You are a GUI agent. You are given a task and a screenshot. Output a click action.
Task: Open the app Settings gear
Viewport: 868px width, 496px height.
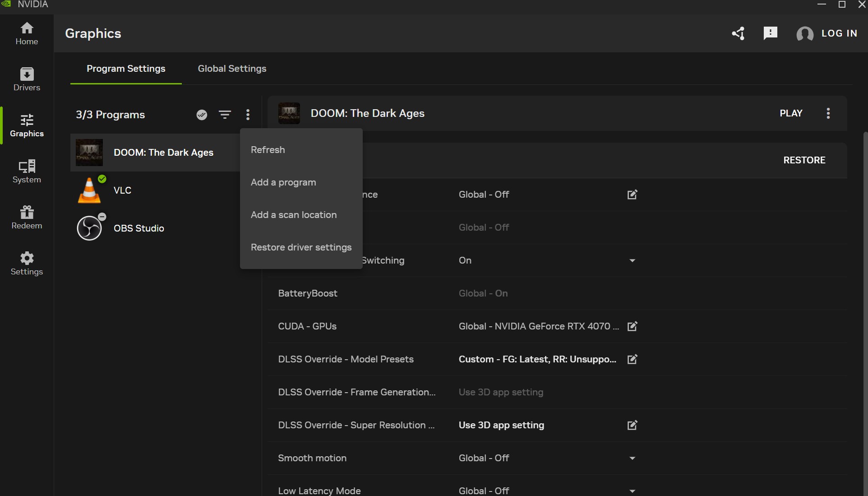[x=27, y=263]
